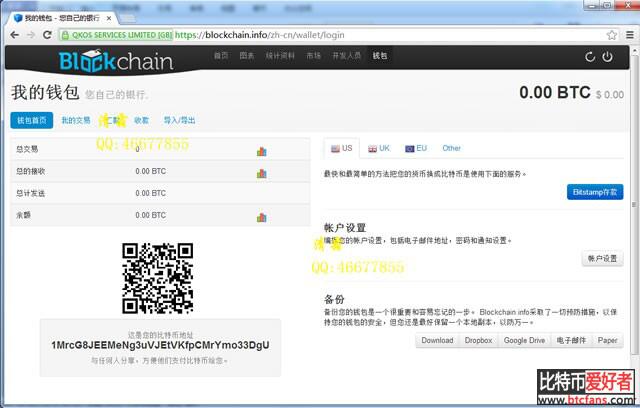Click the browser forward arrow
This screenshot has width=640, height=408.
[x=31, y=35]
